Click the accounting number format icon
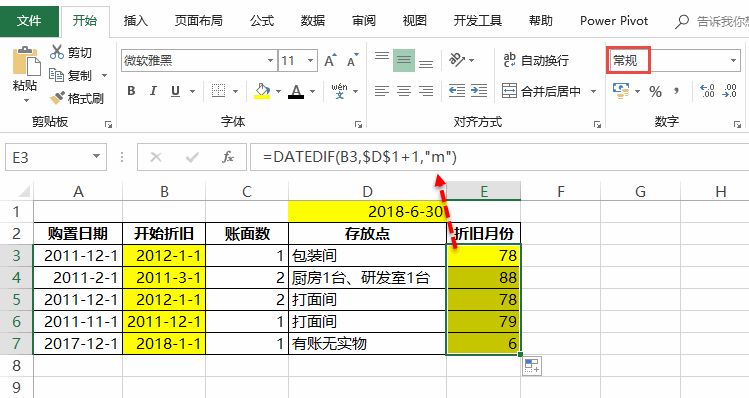 pos(621,90)
